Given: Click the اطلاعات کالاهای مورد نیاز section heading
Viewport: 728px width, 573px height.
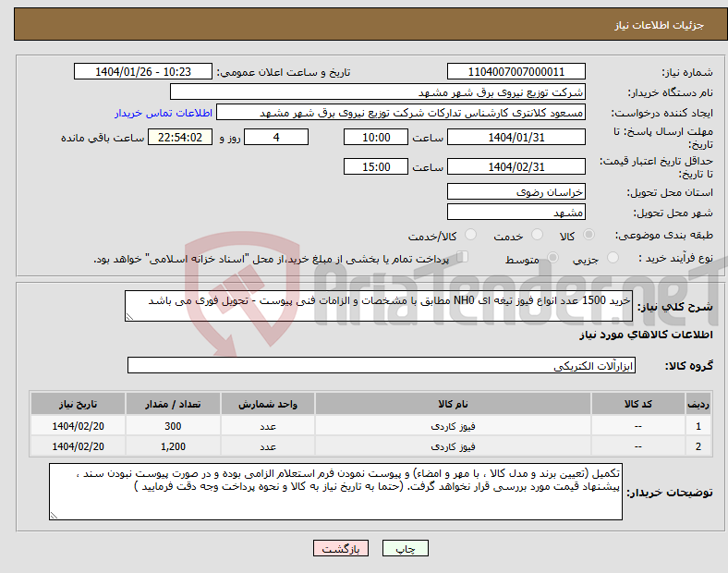Looking at the screenshot, I should tap(646, 335).
